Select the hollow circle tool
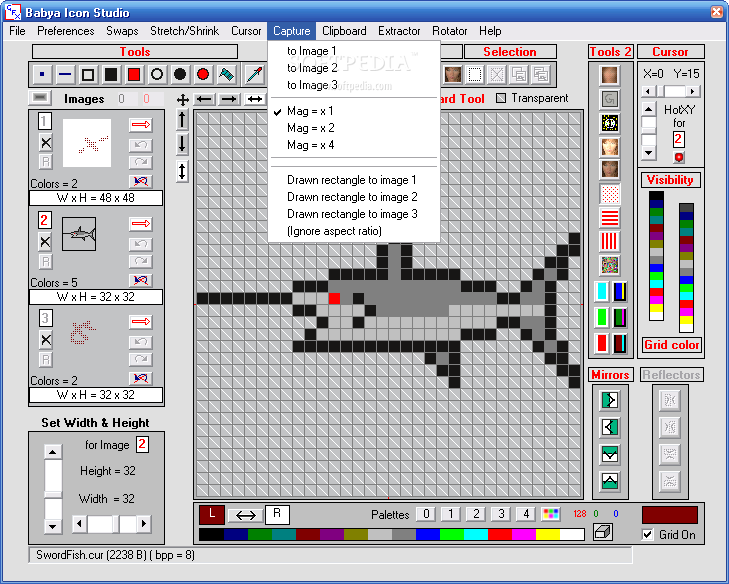The width and height of the screenshot is (729, 584). tap(157, 74)
